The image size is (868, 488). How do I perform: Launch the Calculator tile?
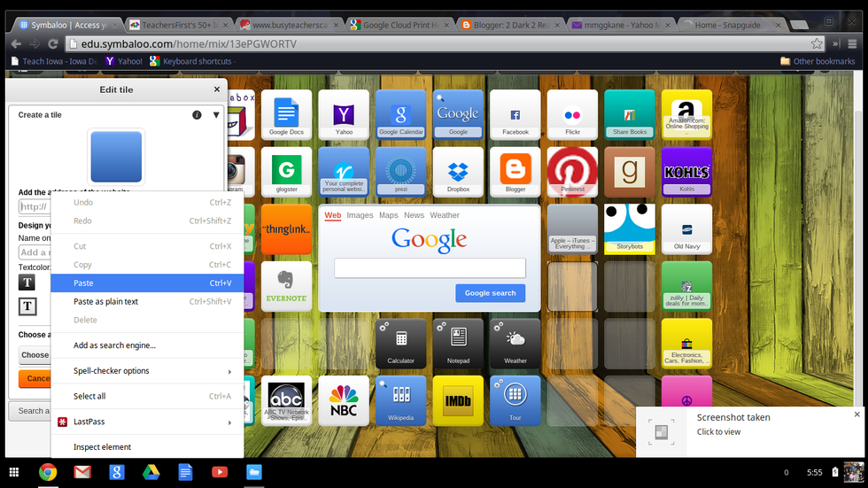400,344
